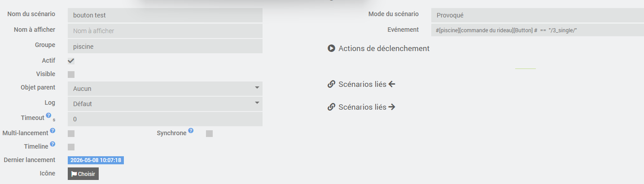The width and height of the screenshot is (644, 184).
Task: Click the Choisir icon button
Action: tap(83, 174)
